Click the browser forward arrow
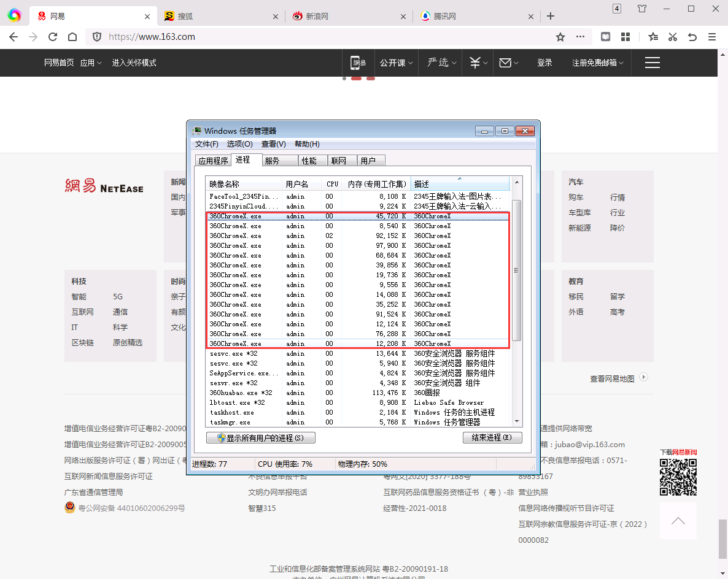 pyautogui.click(x=33, y=37)
